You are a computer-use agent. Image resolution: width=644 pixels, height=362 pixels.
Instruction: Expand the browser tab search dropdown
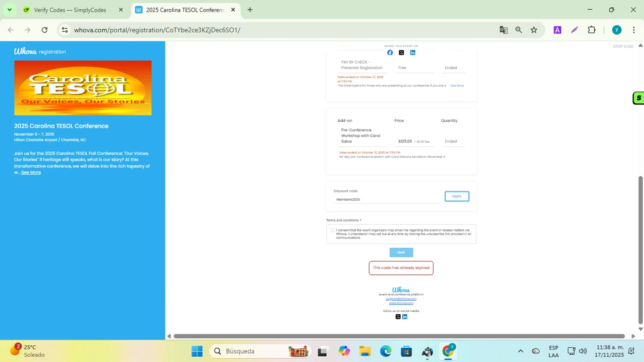pos(9,9)
